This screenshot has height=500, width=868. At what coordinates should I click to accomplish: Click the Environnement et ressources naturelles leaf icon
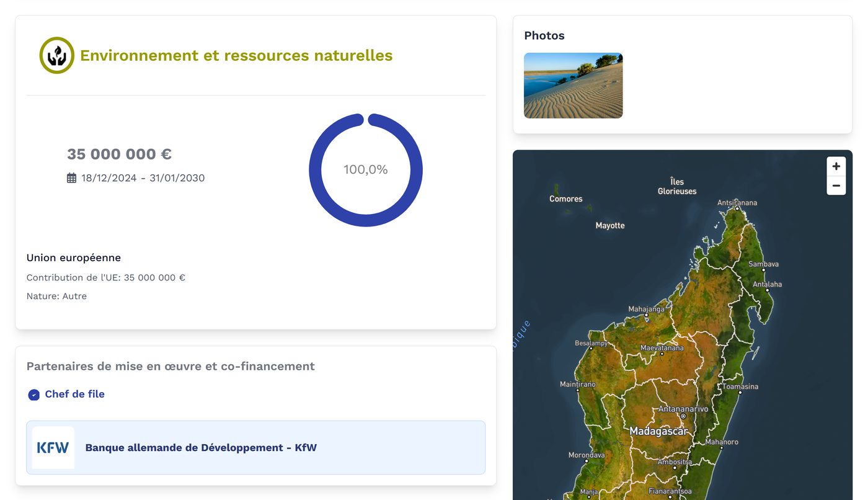click(56, 55)
